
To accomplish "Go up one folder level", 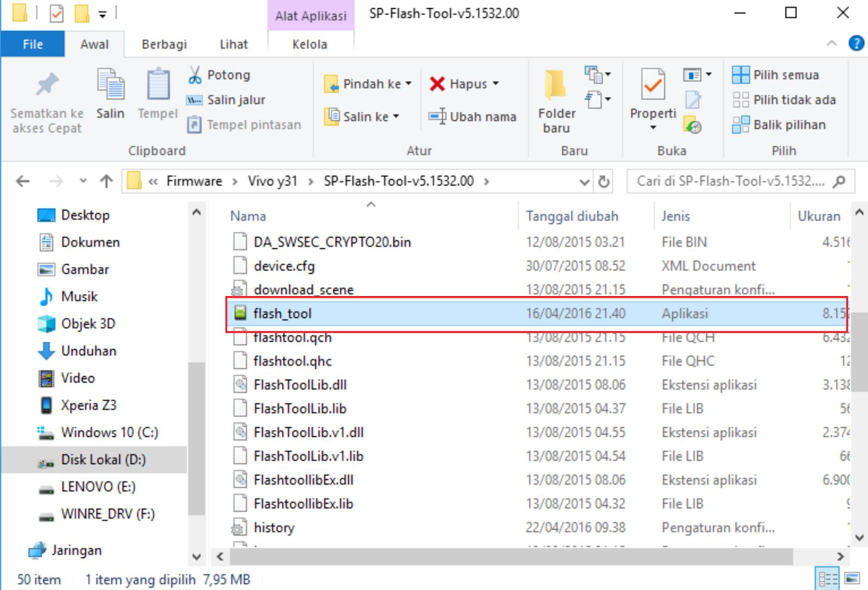I will pos(106,181).
